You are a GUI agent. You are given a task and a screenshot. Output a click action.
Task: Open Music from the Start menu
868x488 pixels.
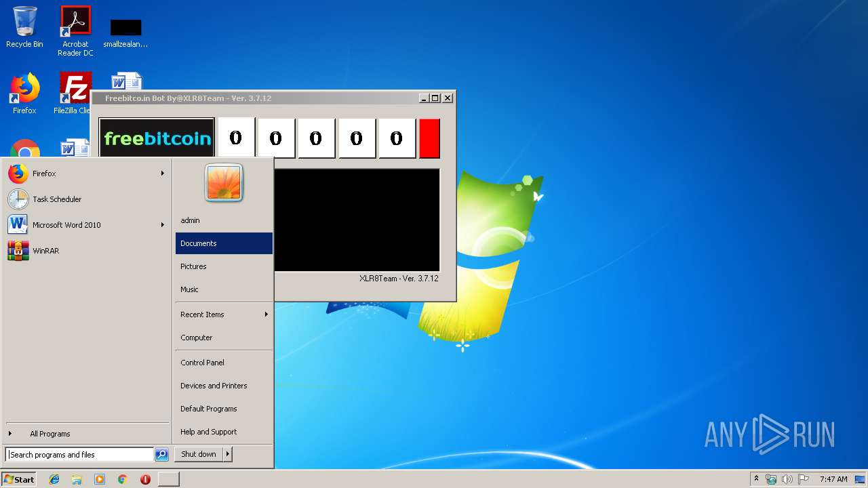coord(224,289)
